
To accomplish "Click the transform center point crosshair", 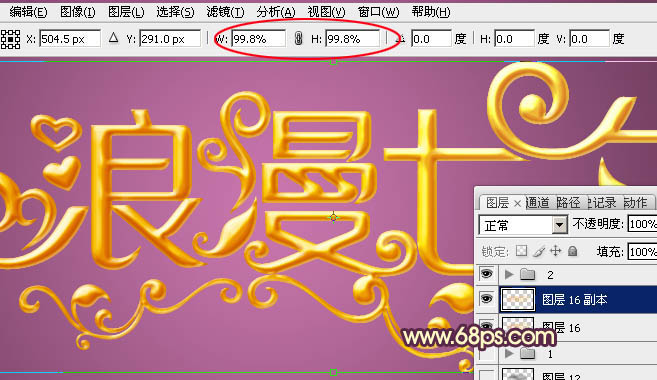I will pyautogui.click(x=334, y=217).
